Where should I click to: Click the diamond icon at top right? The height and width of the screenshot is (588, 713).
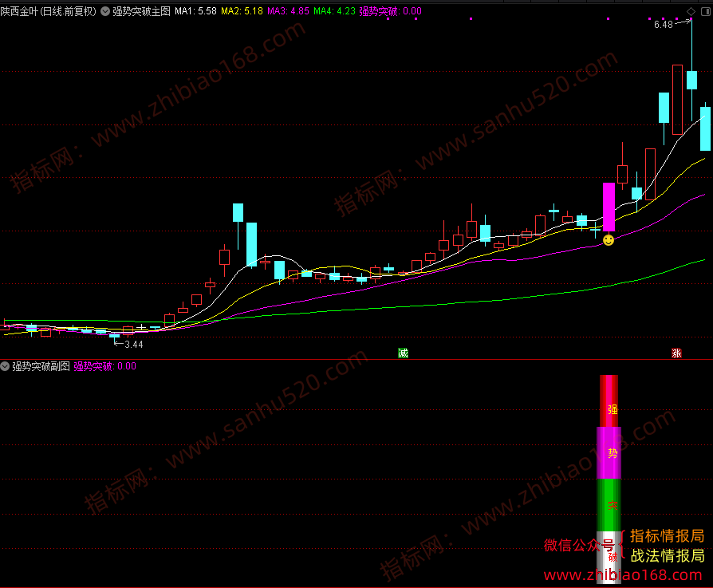click(x=691, y=11)
